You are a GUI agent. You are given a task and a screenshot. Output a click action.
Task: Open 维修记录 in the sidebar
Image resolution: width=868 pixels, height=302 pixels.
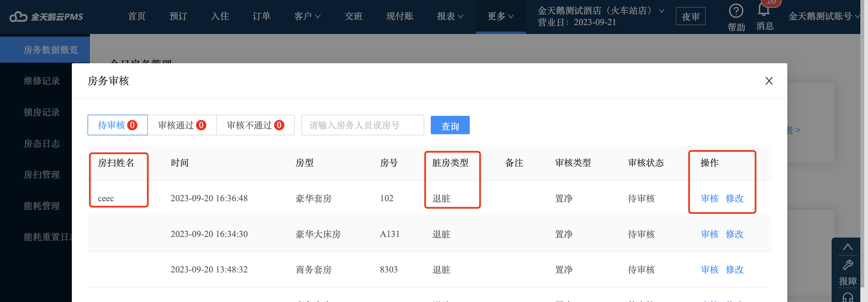click(41, 81)
